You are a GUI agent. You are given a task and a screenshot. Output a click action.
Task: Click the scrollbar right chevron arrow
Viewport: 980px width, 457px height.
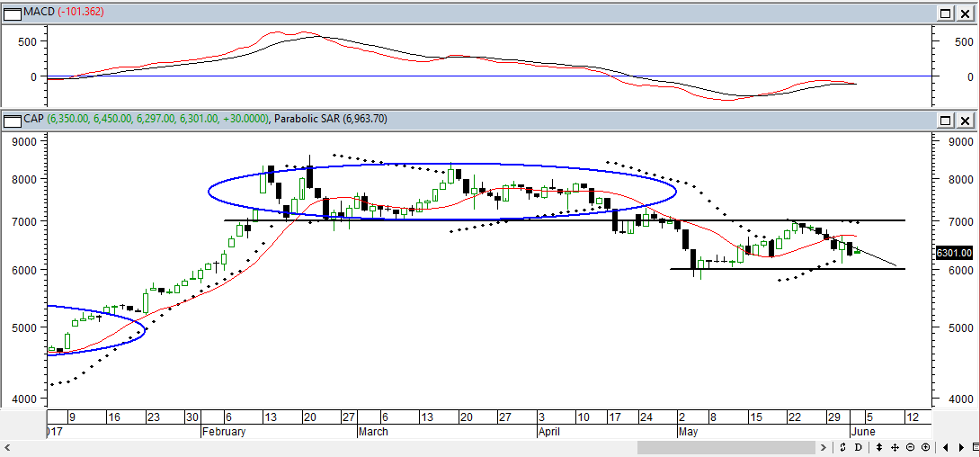[x=824, y=448]
